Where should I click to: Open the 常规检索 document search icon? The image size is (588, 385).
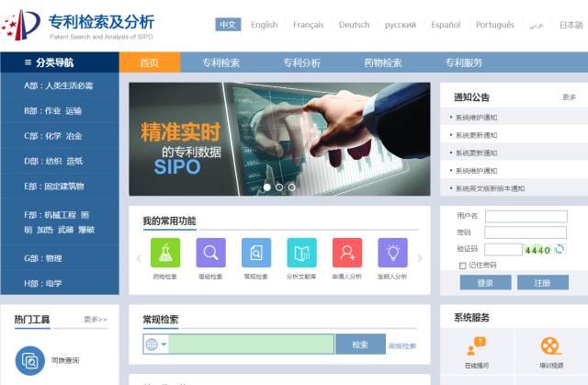[256, 253]
